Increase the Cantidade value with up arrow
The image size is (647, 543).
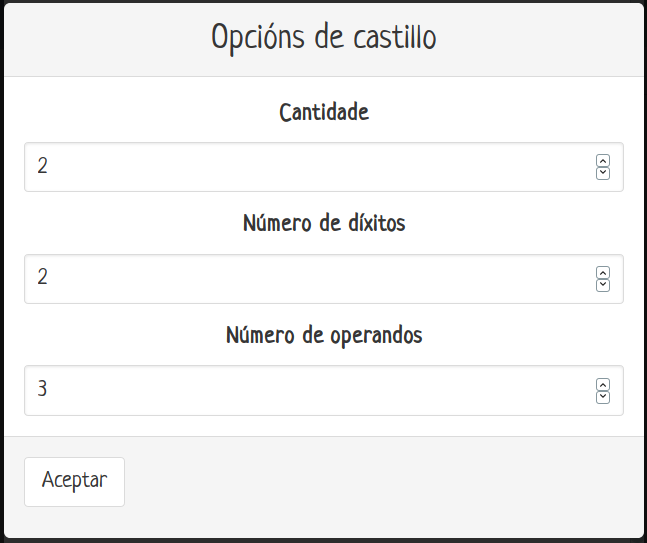point(602,161)
